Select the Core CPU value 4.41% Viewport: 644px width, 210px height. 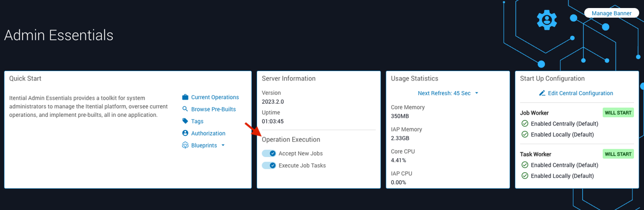point(398,160)
